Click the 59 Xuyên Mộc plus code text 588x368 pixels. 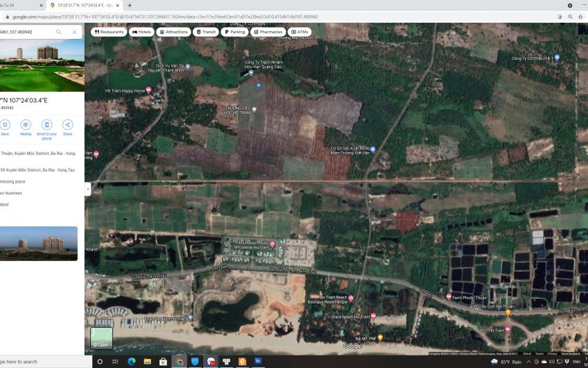(37, 170)
